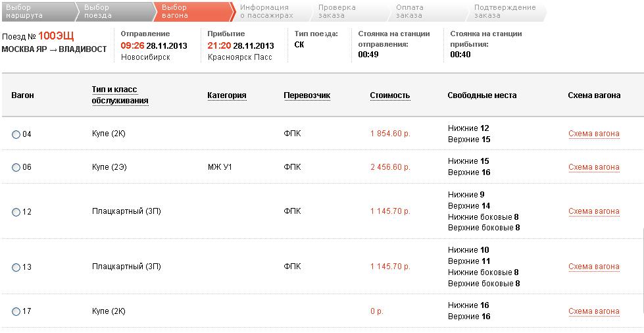Image resolution: width=644 pixels, height=333 pixels.
Task: Jump to Оплата заказа step
Action: coord(411,11)
